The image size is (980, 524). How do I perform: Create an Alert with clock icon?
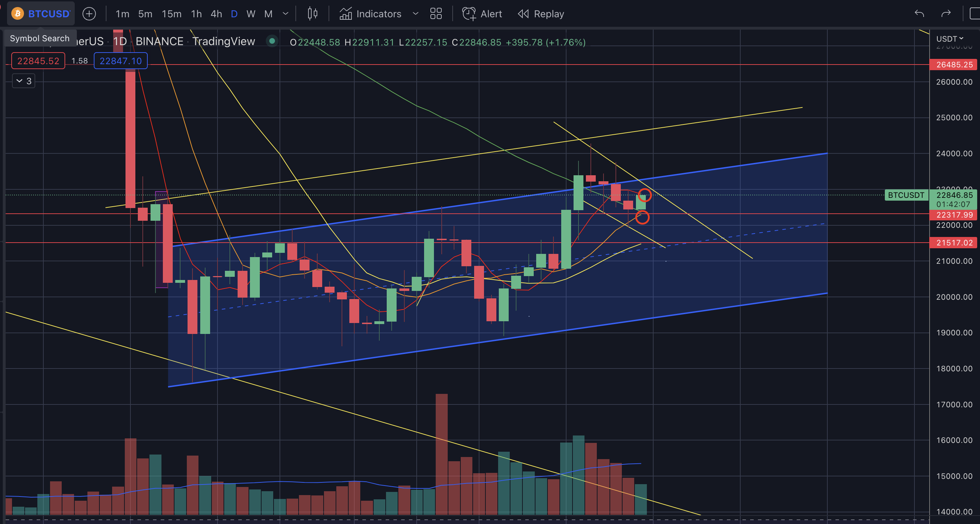coord(482,14)
